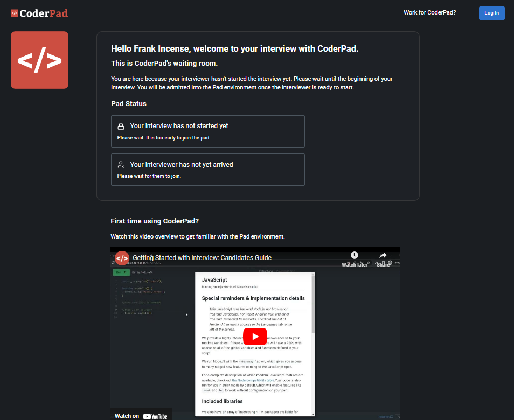Image resolution: width=514 pixels, height=420 pixels.
Task: Open the 'Work for CoderPad?' link
Action: click(429, 12)
